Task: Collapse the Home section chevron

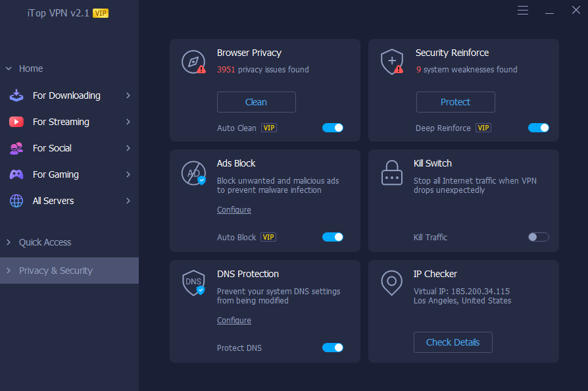Action: pyautogui.click(x=9, y=68)
